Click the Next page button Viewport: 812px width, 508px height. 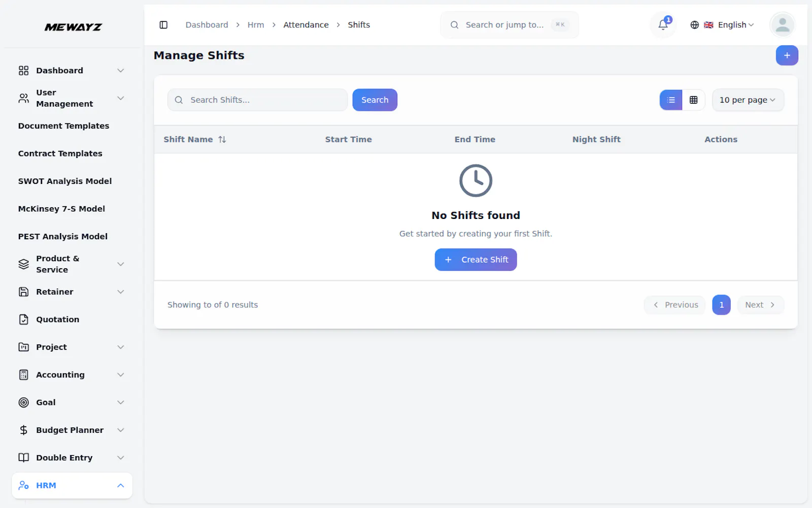point(760,305)
